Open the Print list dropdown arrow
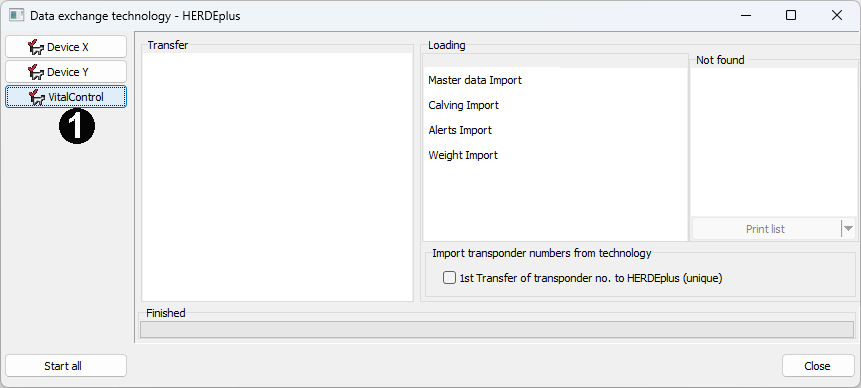861x388 pixels. point(848,229)
